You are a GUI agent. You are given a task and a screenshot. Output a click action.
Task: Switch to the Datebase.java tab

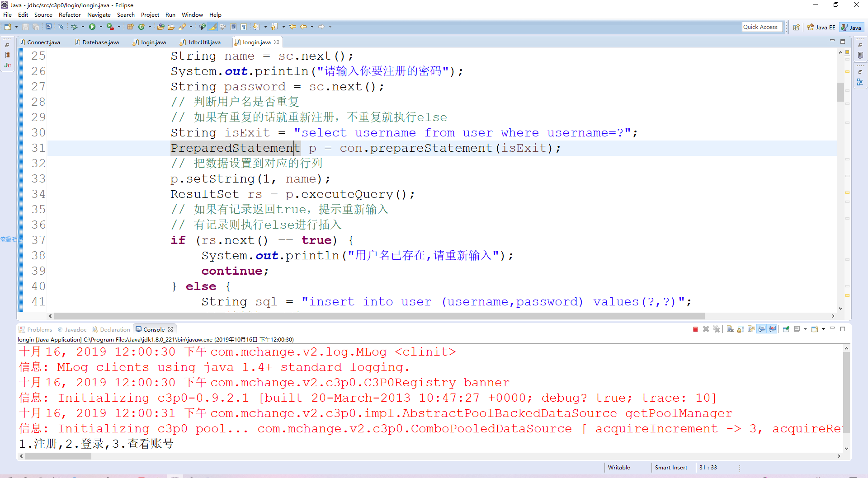point(97,42)
